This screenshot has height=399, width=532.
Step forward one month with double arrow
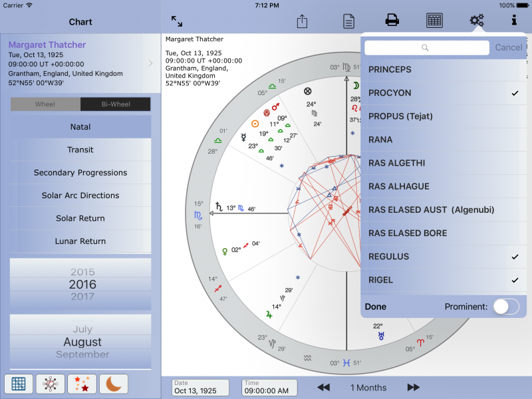point(413,388)
